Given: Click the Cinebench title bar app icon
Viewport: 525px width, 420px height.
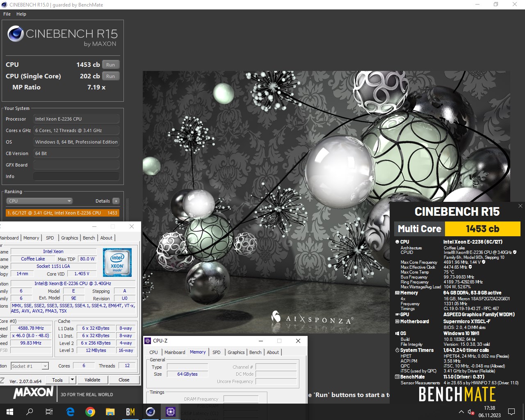Looking at the screenshot, I should click(x=5, y=5).
